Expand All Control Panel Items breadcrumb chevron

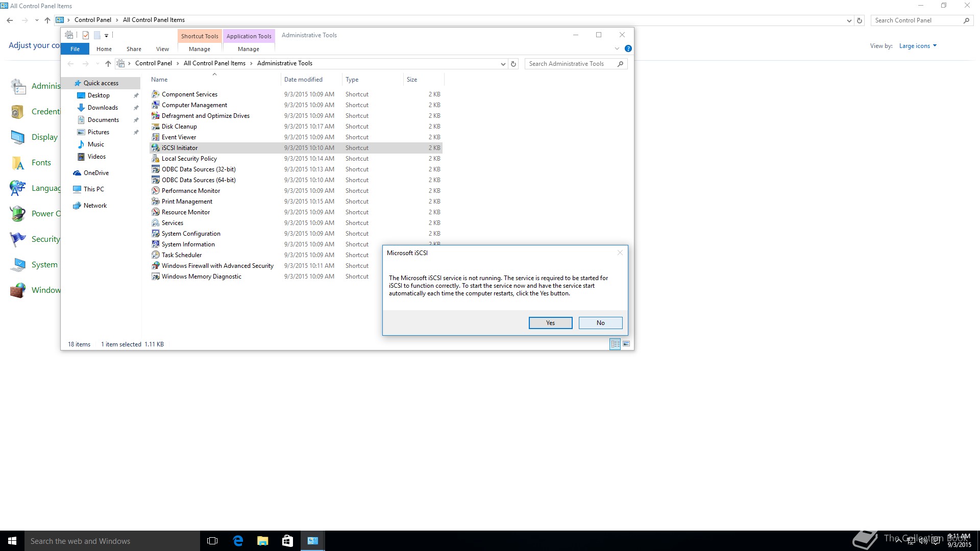pos(251,64)
